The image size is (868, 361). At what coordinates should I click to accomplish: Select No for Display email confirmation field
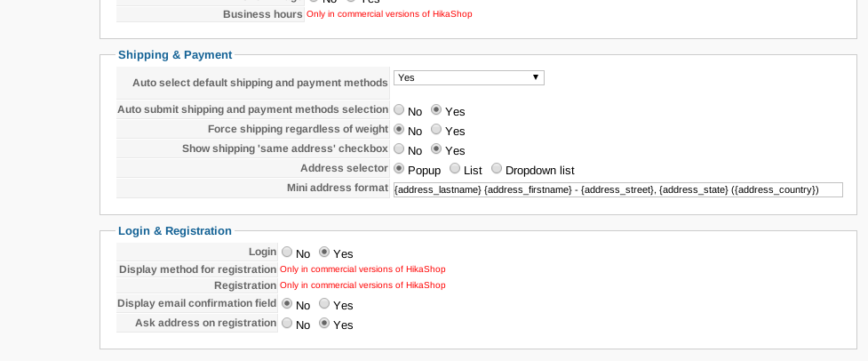287,305
